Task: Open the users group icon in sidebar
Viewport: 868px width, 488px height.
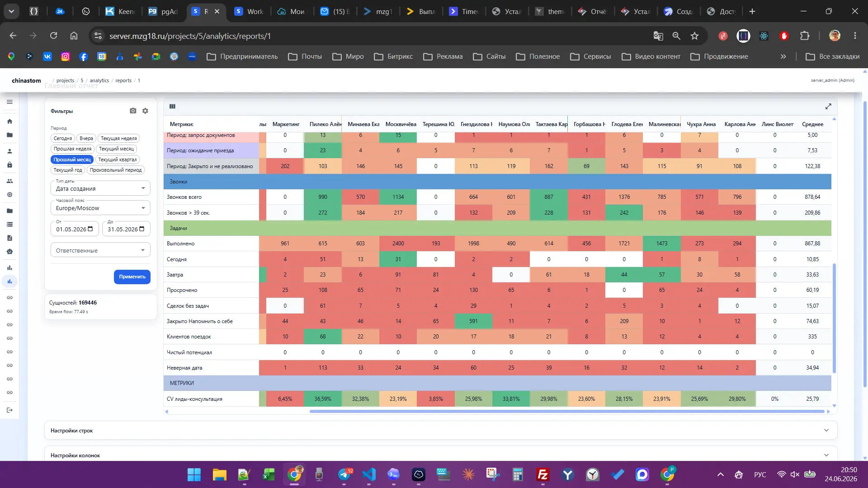Action: point(9,181)
